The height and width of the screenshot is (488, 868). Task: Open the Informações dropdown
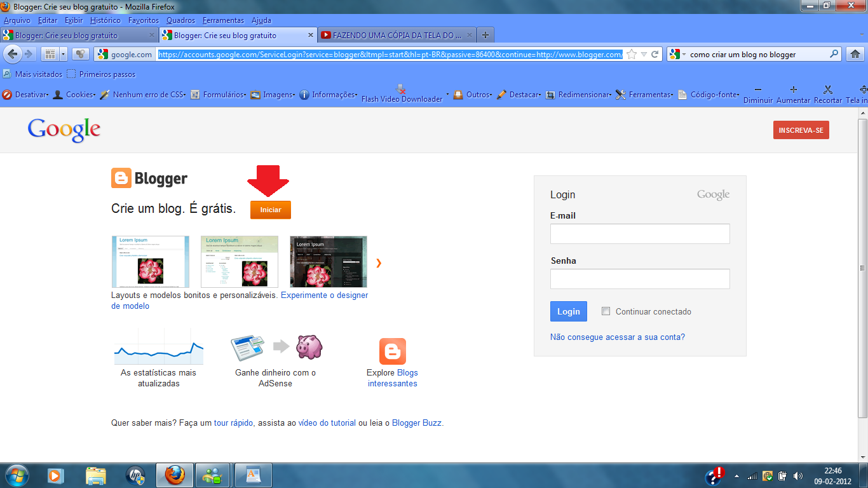[329, 95]
